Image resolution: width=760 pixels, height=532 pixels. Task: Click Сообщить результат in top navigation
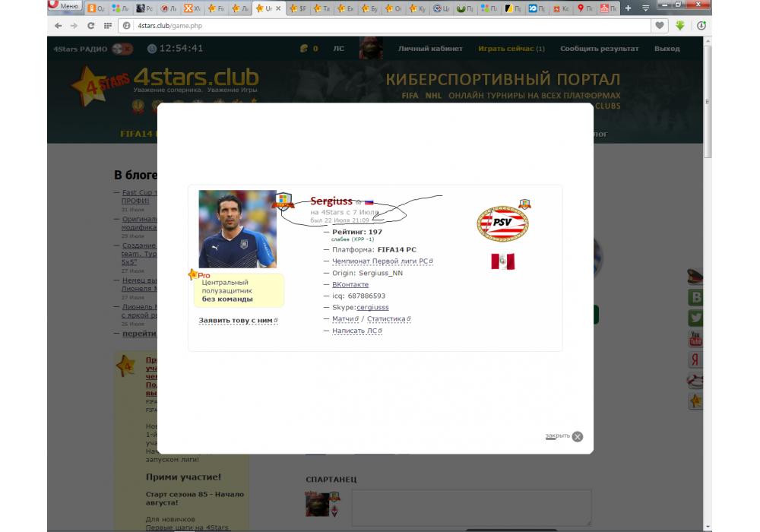pyautogui.click(x=599, y=49)
